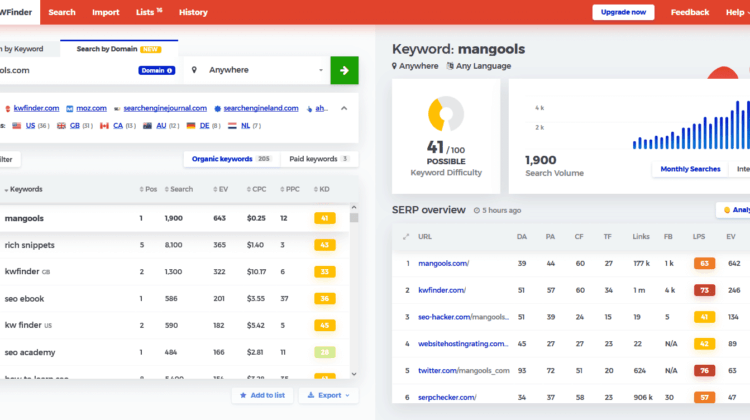Click the KD badge 41 for mangools
The width and height of the screenshot is (750, 420).
pos(325,218)
